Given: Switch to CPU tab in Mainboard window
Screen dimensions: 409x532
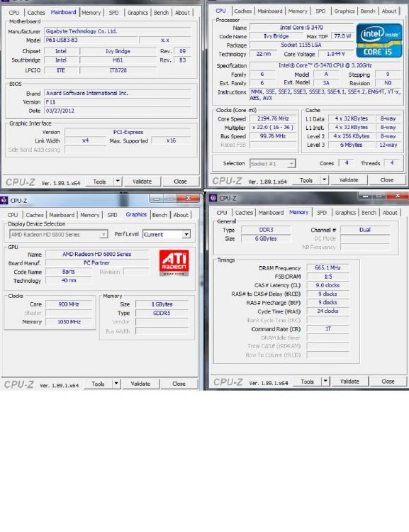Looking at the screenshot, I should click(14, 13).
